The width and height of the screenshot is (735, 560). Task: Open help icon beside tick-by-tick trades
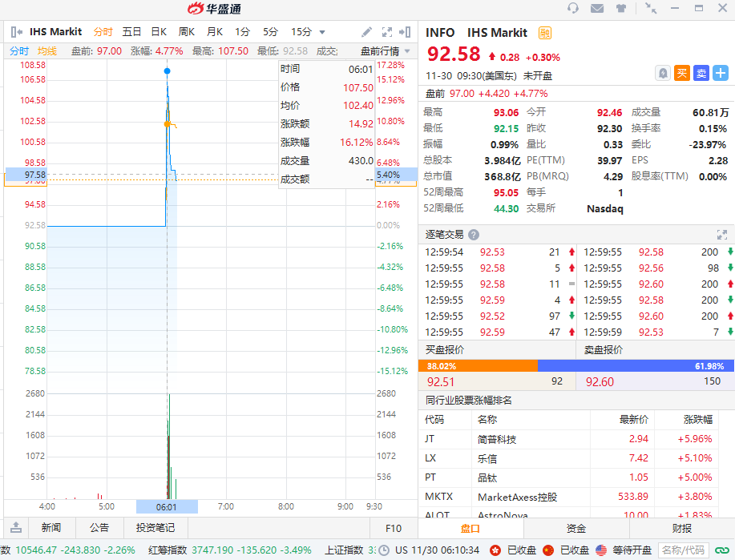tap(474, 234)
